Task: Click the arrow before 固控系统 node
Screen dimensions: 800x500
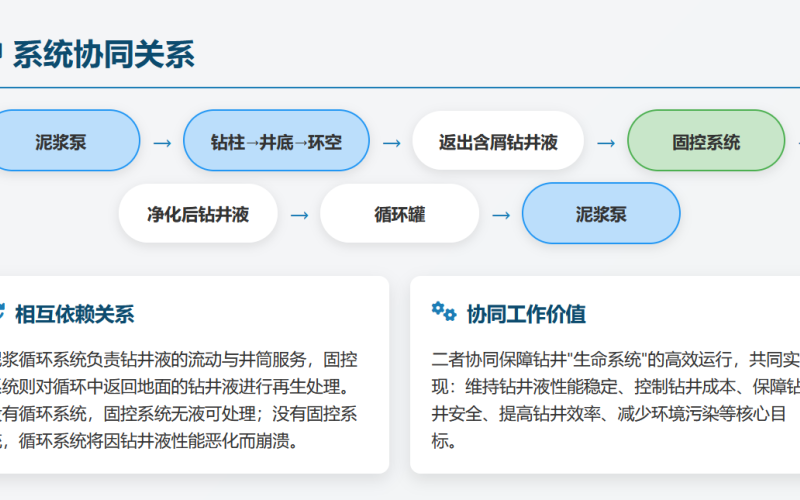Action: pos(606,143)
